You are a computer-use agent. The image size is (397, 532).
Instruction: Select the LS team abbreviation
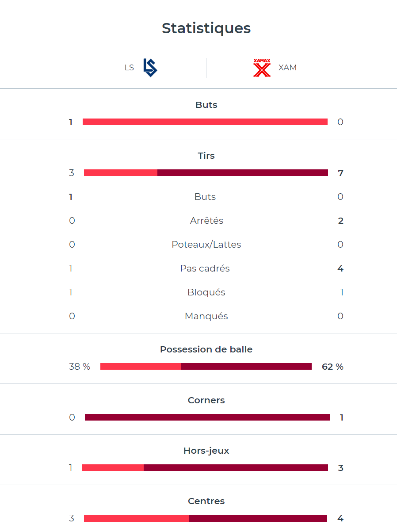[x=129, y=68]
